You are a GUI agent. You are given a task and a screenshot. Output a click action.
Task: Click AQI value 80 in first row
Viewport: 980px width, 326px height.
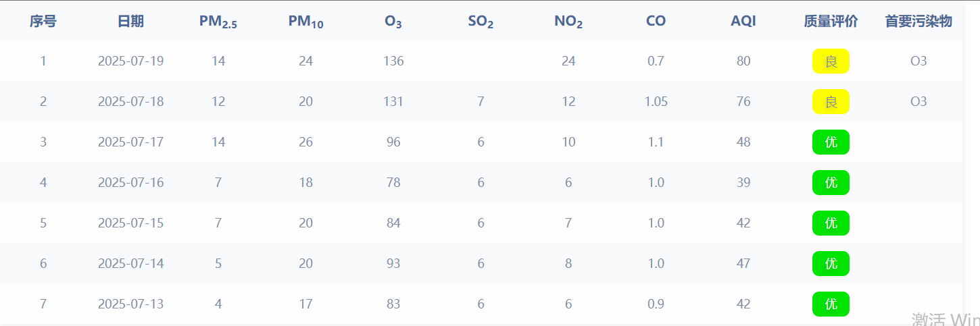pos(743,61)
